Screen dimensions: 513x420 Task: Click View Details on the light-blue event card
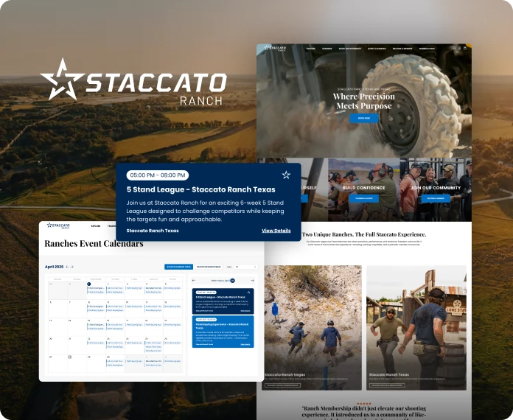point(245,344)
